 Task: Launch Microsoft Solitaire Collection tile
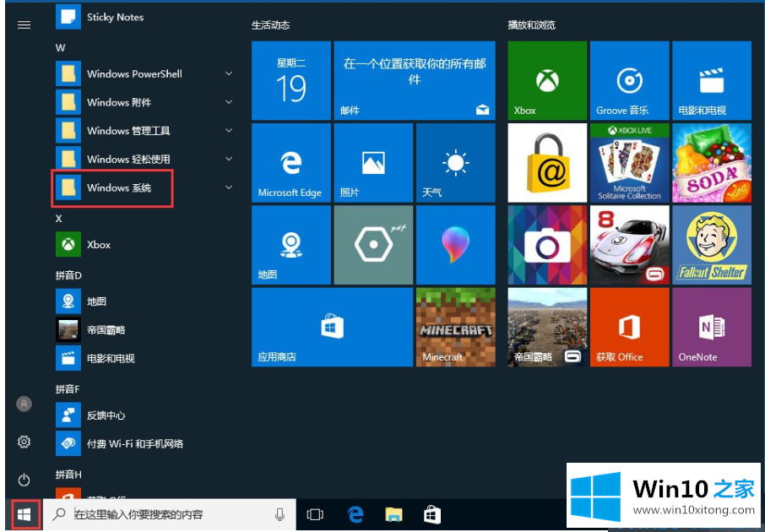629,162
